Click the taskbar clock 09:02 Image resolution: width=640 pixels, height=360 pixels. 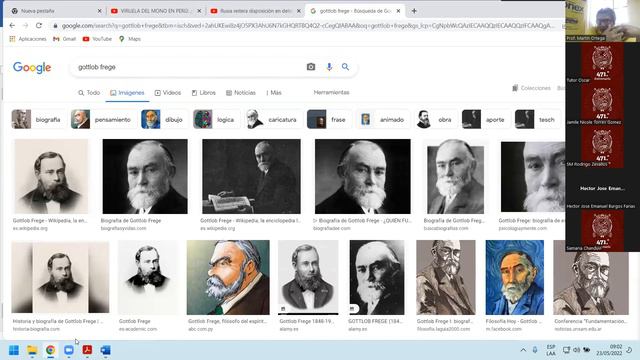(x=609, y=350)
